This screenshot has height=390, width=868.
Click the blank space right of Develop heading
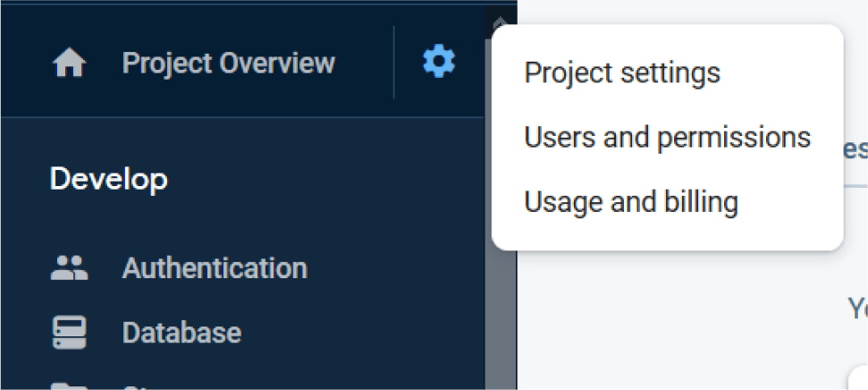340,179
